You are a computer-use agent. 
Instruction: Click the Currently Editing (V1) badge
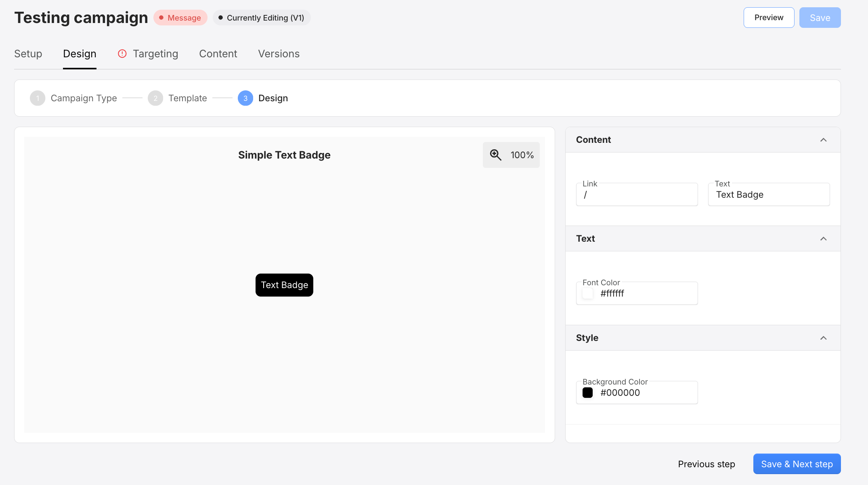[x=262, y=17]
